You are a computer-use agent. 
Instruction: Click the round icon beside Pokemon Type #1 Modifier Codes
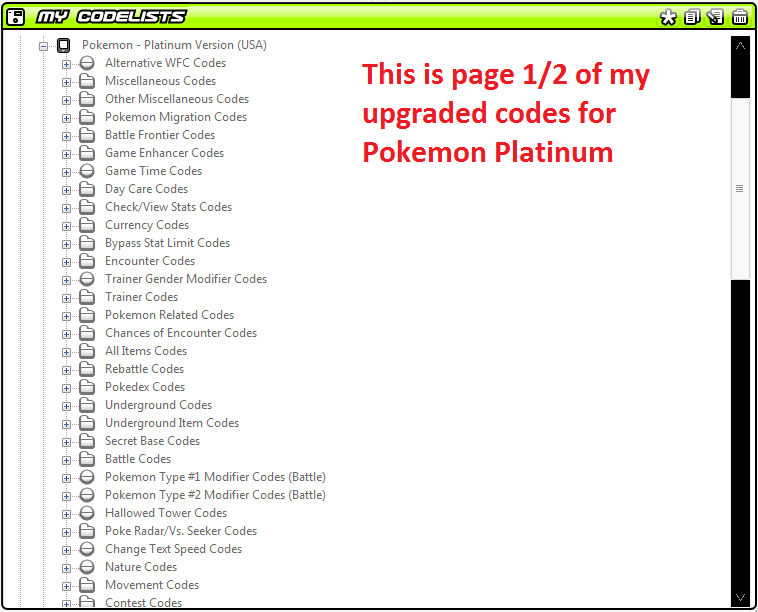point(87,477)
